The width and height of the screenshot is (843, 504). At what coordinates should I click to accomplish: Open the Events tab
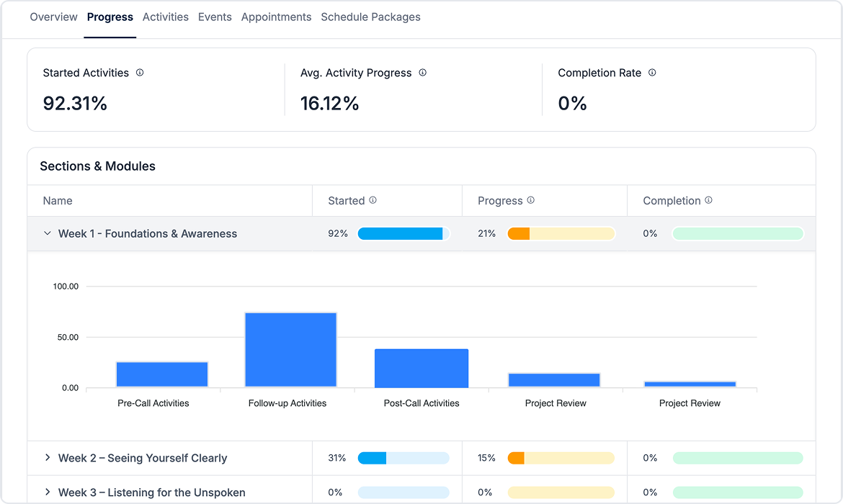coord(215,17)
